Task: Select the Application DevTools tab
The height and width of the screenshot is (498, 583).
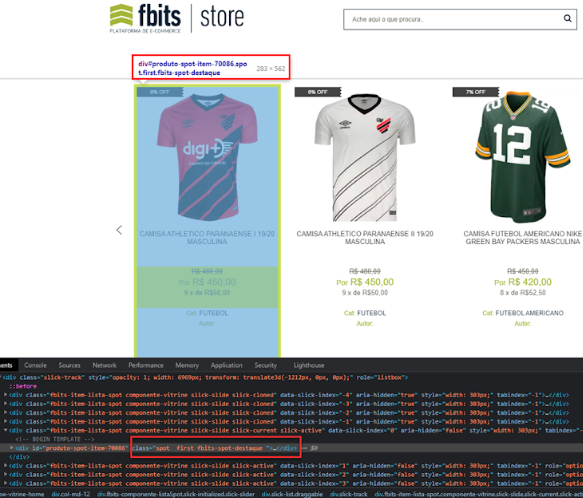Action: tap(226, 365)
